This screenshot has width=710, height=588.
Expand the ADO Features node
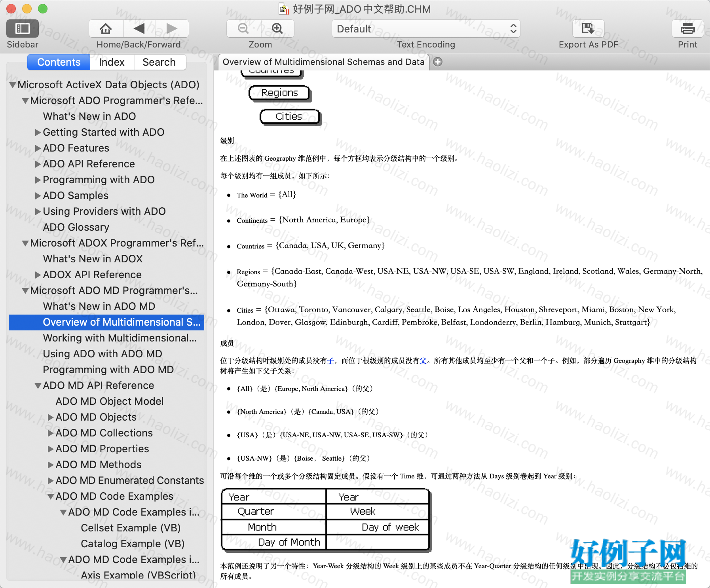coord(38,148)
